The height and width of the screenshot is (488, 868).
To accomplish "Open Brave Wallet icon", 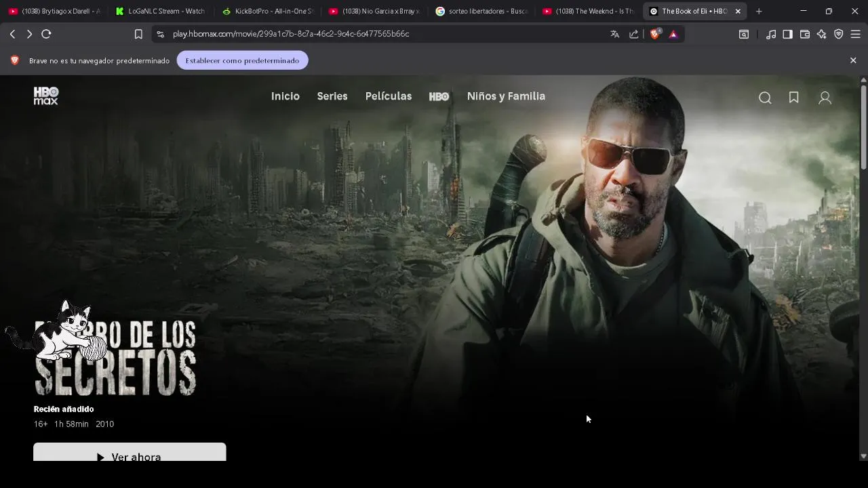I will tap(805, 34).
